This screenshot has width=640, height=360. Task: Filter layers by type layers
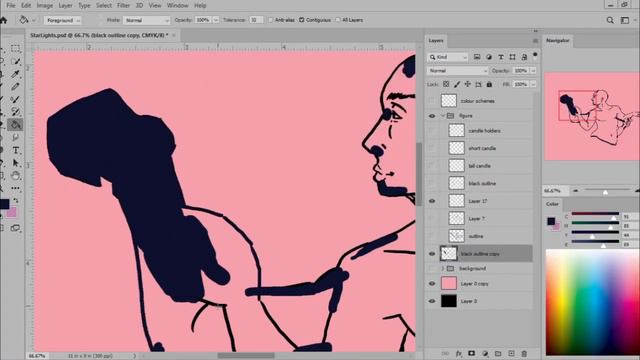pyautogui.click(x=500, y=57)
